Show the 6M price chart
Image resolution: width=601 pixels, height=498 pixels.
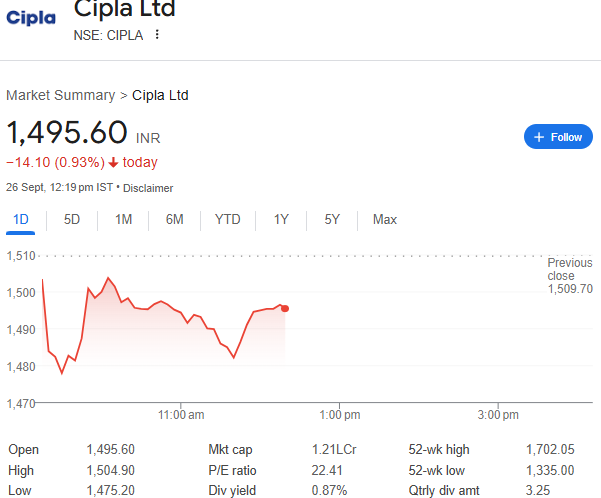pos(174,219)
